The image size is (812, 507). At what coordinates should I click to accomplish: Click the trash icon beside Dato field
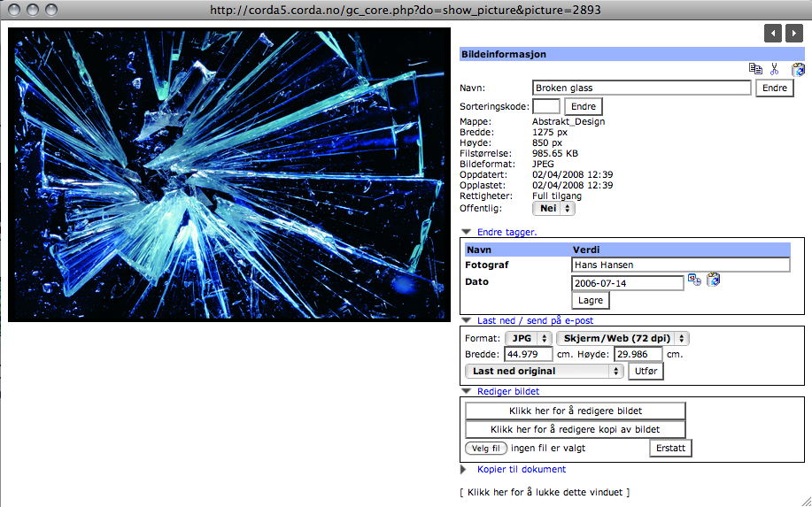714,280
